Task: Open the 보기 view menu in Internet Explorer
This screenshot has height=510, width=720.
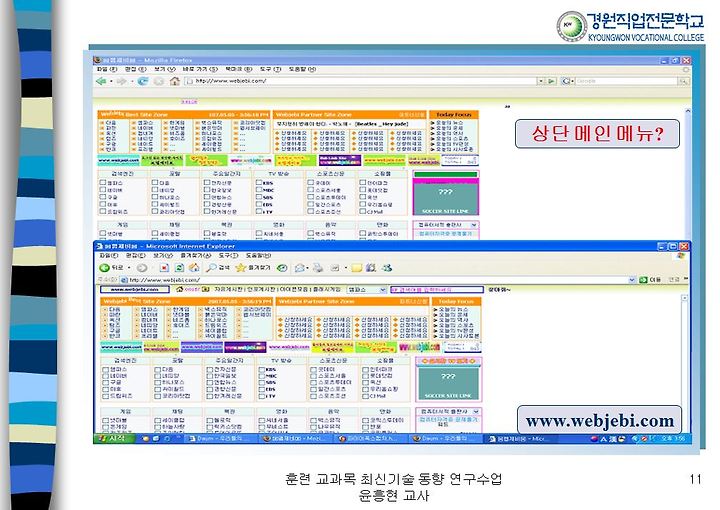Action: 163,255
